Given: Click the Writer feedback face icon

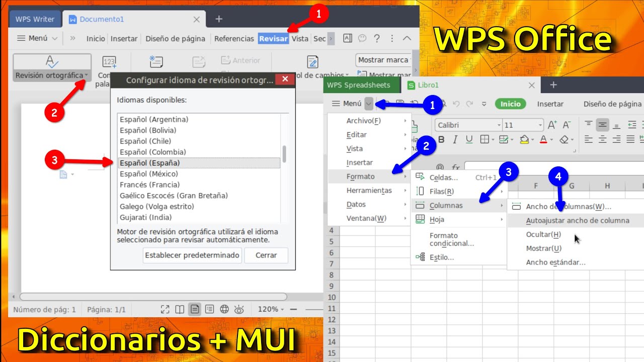Looking at the screenshot, I should pos(362,38).
